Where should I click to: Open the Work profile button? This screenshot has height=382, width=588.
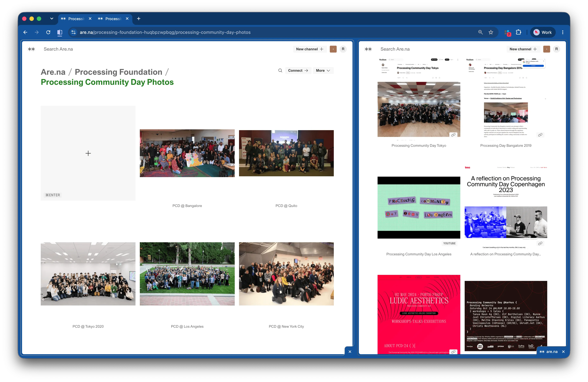(x=542, y=32)
